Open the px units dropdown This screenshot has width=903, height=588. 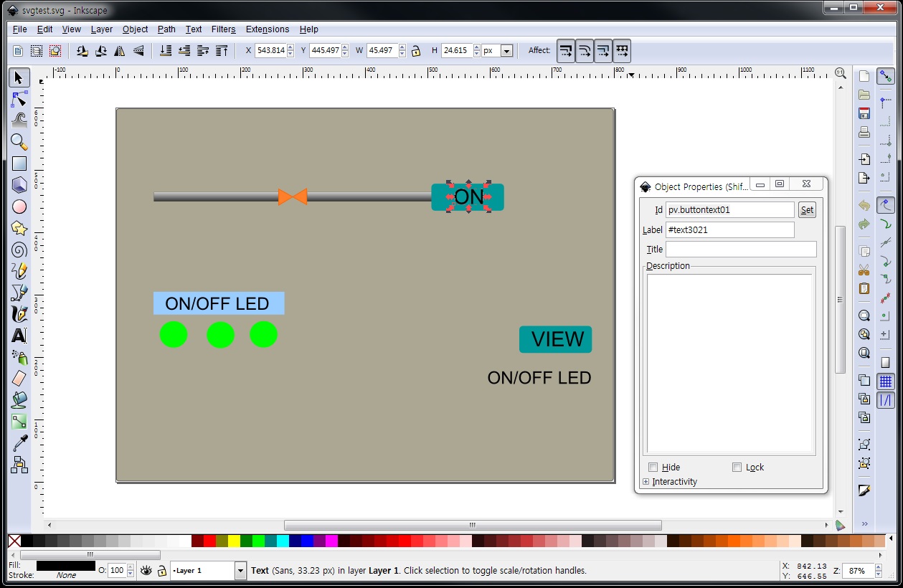point(507,50)
